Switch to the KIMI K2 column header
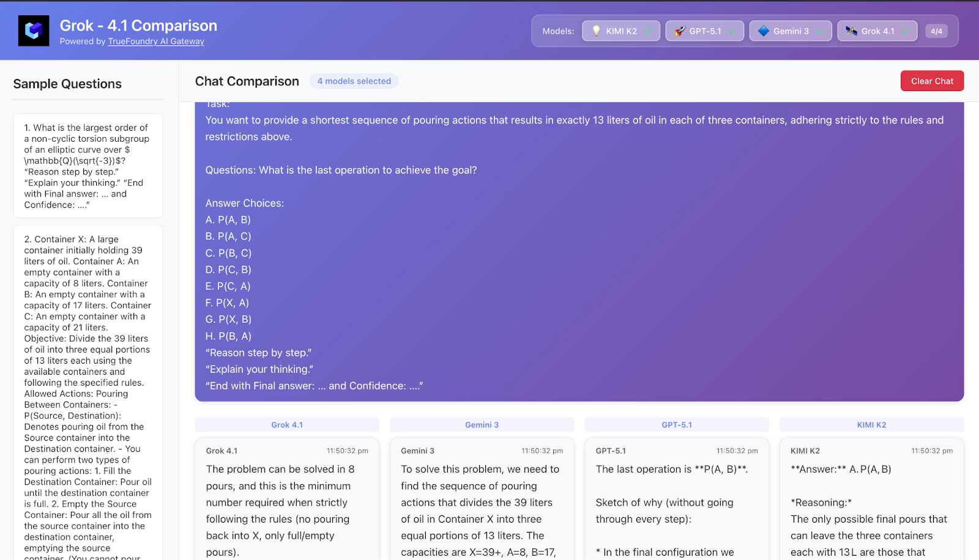Screen dimensions: 979x560 coord(871,425)
